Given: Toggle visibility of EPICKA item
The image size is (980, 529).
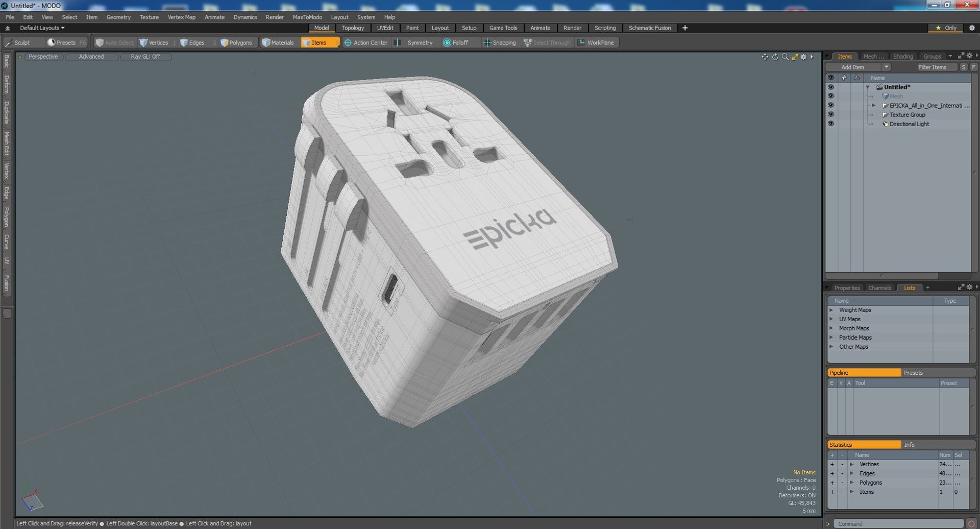Looking at the screenshot, I should point(830,106).
